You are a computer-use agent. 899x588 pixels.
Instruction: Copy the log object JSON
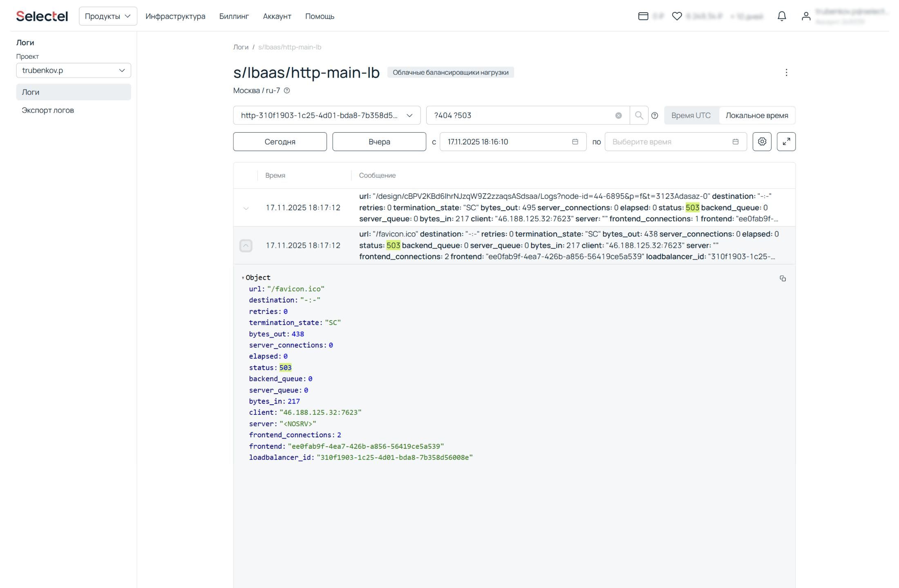[783, 278]
